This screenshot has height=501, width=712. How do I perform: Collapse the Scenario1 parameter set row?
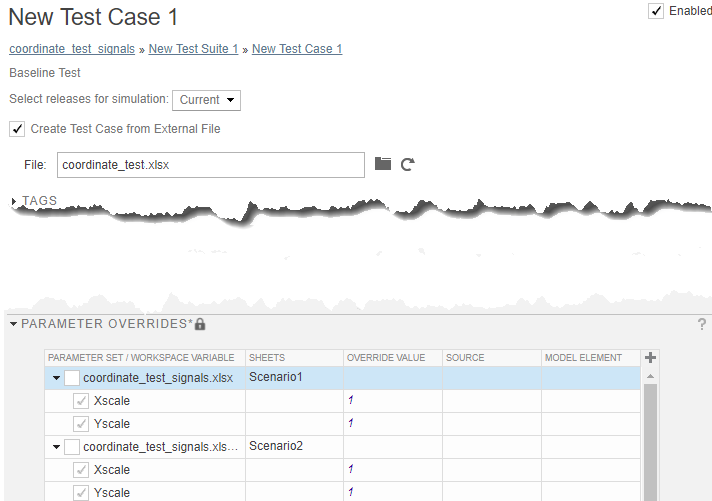click(x=56, y=378)
